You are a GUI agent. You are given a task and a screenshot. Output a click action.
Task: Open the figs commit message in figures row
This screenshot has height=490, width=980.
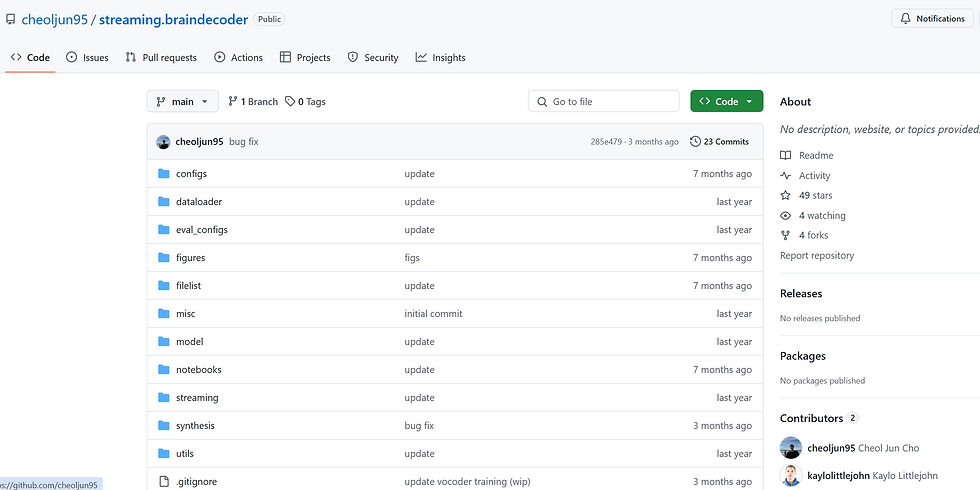412,258
